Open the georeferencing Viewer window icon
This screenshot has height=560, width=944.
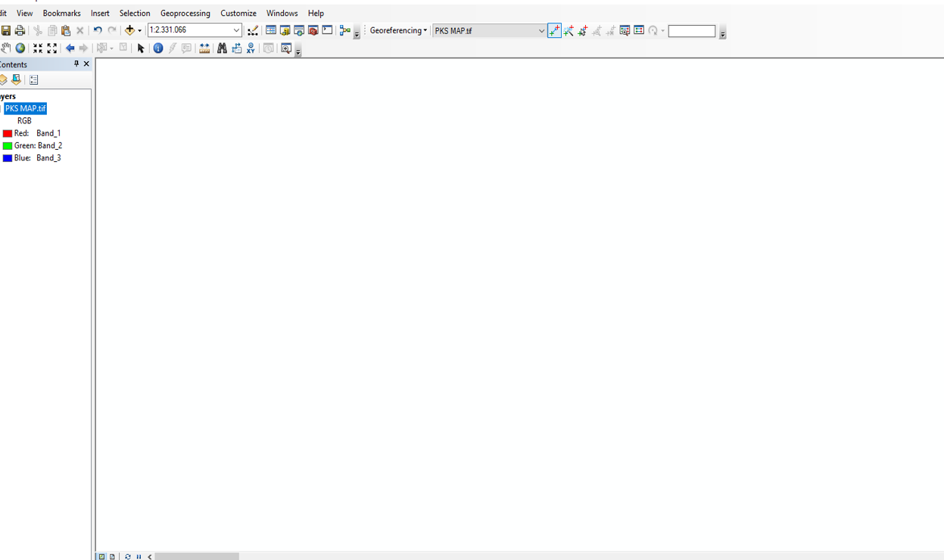click(x=625, y=31)
